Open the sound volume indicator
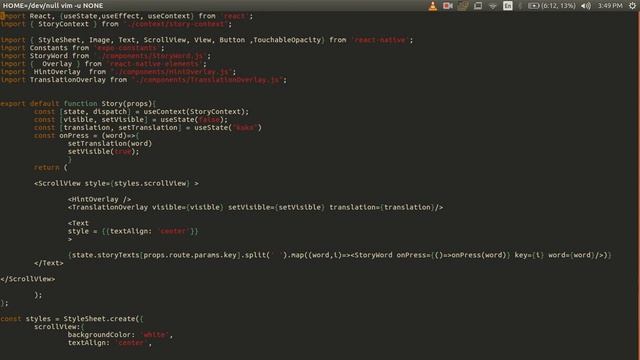Screen dimensions: 640x360 (x=586, y=6)
